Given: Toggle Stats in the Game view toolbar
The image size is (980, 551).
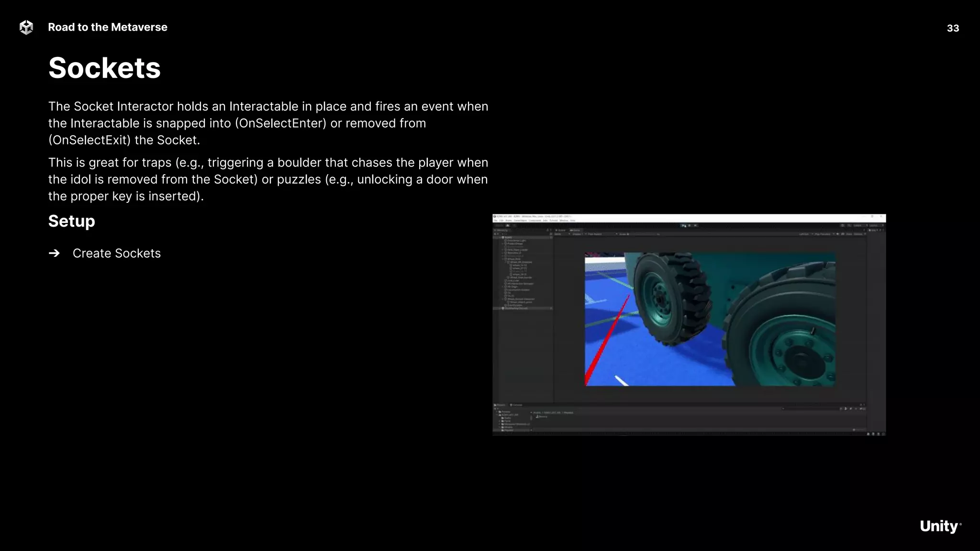Looking at the screenshot, I should 849,234.
